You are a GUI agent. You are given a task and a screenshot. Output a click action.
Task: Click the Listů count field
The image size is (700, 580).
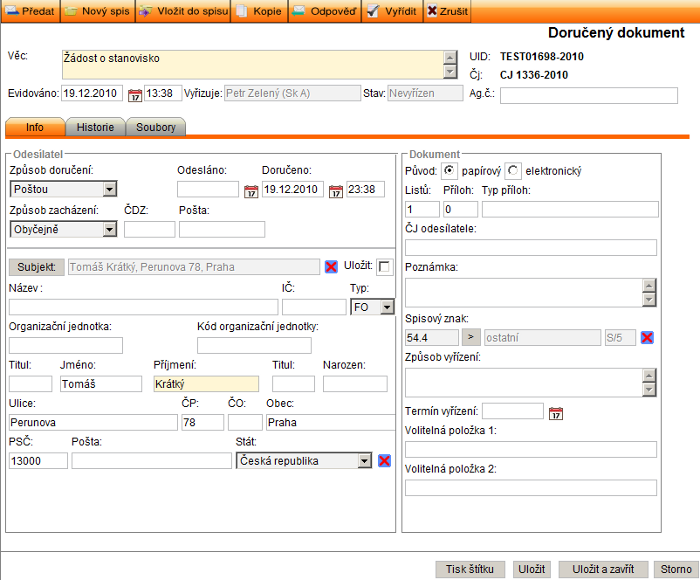coord(422,209)
